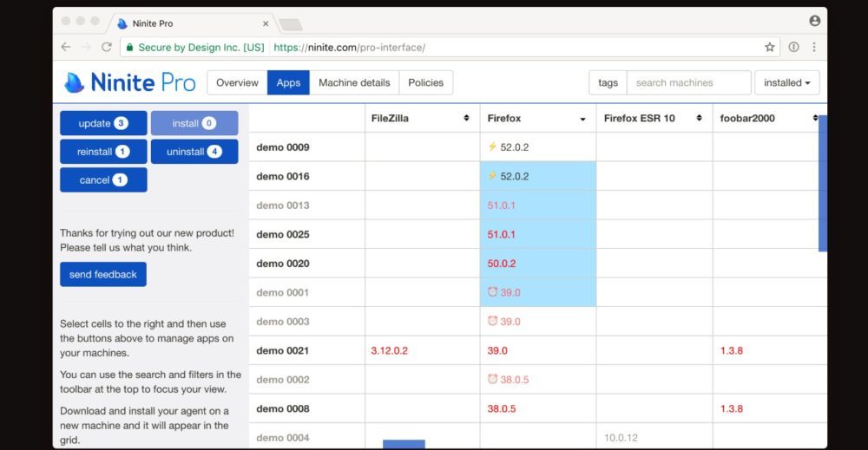Switch to the Overview tab
This screenshot has width=868, height=450.
(x=237, y=82)
